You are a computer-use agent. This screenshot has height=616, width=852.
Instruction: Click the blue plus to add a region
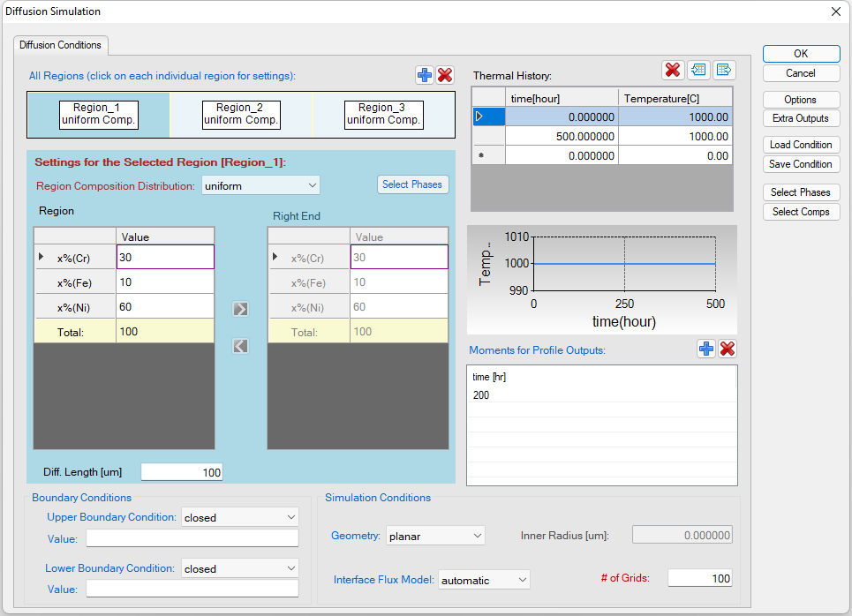coord(425,76)
